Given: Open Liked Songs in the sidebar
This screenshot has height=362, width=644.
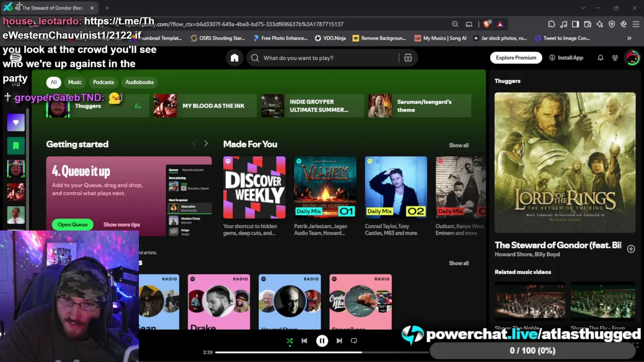Looking at the screenshot, I should point(16,122).
